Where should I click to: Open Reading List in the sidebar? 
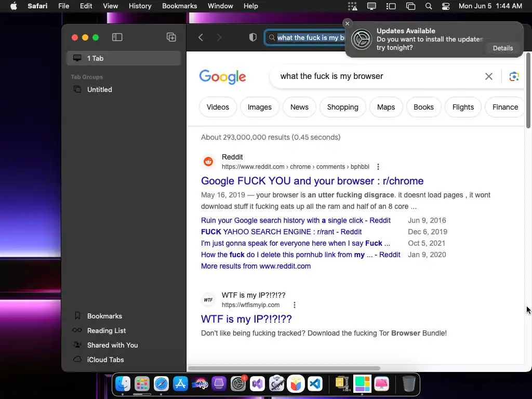(x=106, y=331)
